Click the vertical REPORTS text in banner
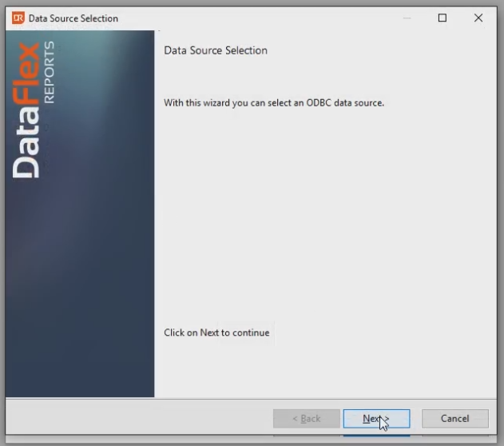 (x=50, y=72)
